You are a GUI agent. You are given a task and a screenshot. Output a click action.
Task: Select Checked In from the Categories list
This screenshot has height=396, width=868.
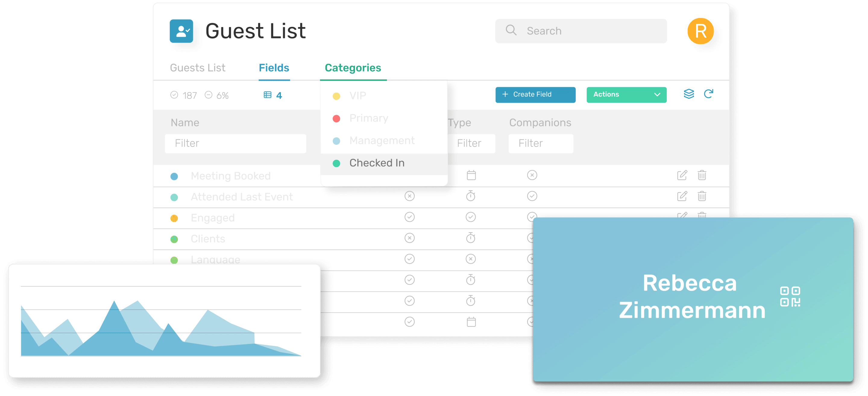pyautogui.click(x=377, y=163)
